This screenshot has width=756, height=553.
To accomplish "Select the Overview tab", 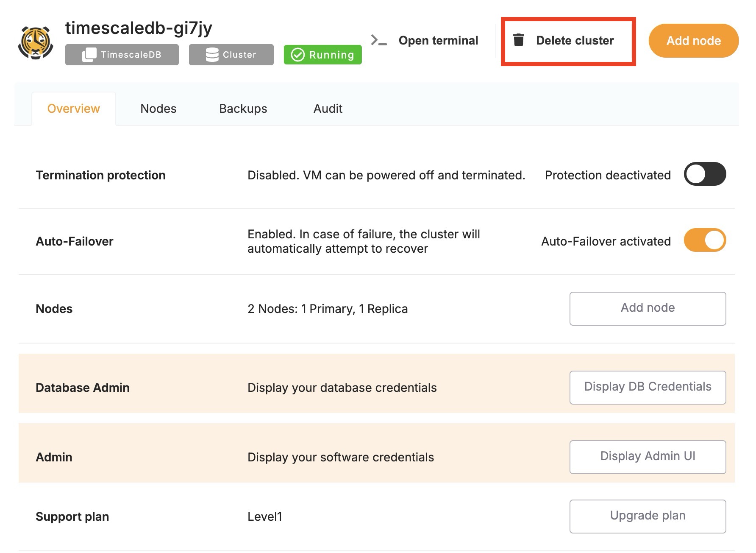I will (x=74, y=109).
